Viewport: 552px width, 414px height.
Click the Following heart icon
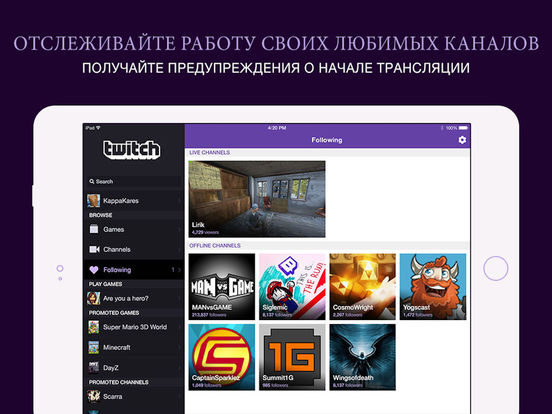click(94, 270)
